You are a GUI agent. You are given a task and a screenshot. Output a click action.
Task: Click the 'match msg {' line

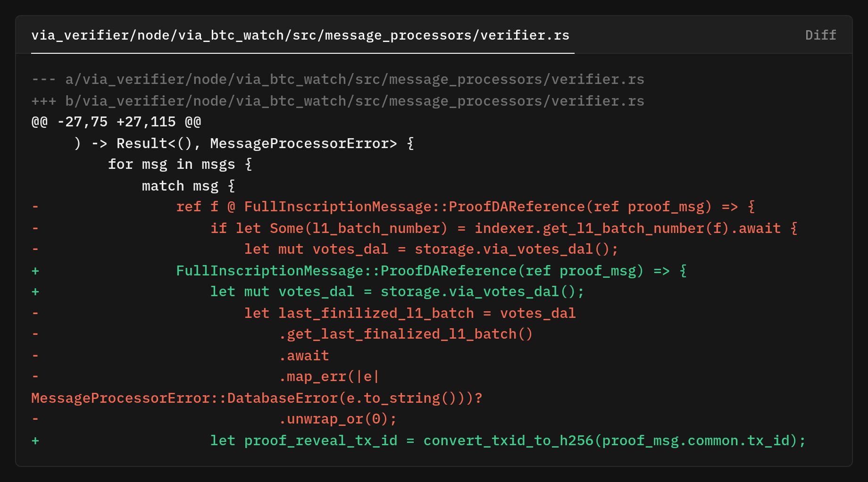pos(189,186)
